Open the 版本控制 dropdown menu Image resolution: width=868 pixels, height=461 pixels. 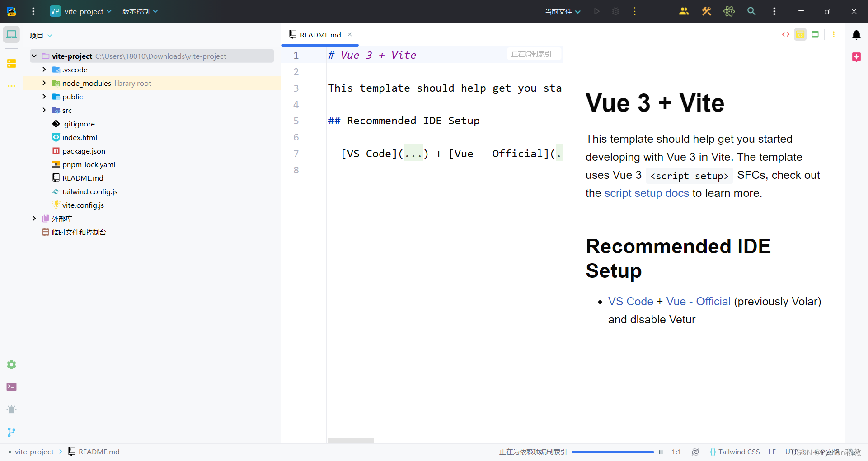140,11
